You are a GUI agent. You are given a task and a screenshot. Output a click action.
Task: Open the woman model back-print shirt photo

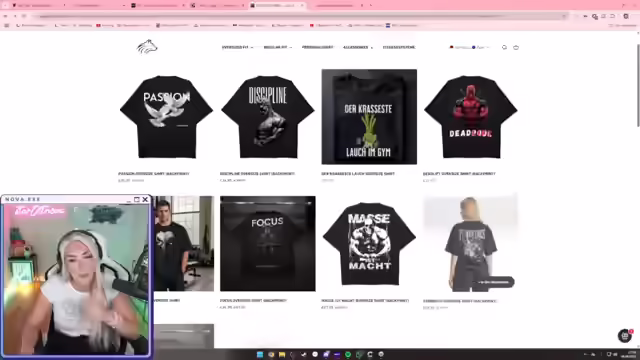click(471, 244)
